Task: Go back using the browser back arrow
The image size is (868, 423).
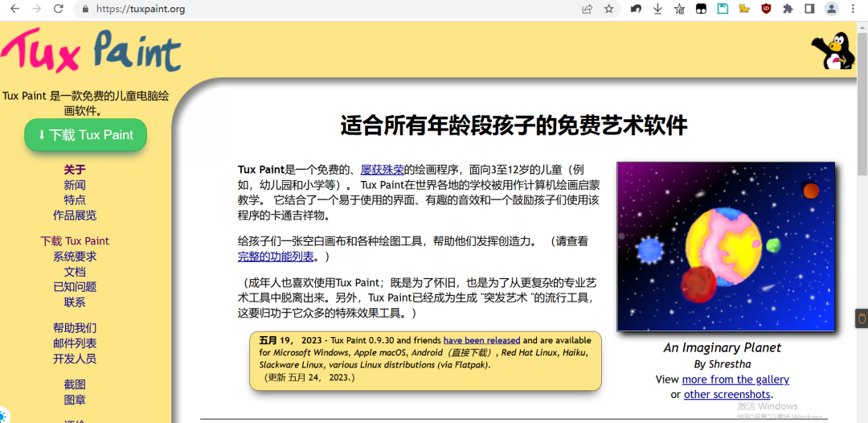Action: [x=15, y=9]
